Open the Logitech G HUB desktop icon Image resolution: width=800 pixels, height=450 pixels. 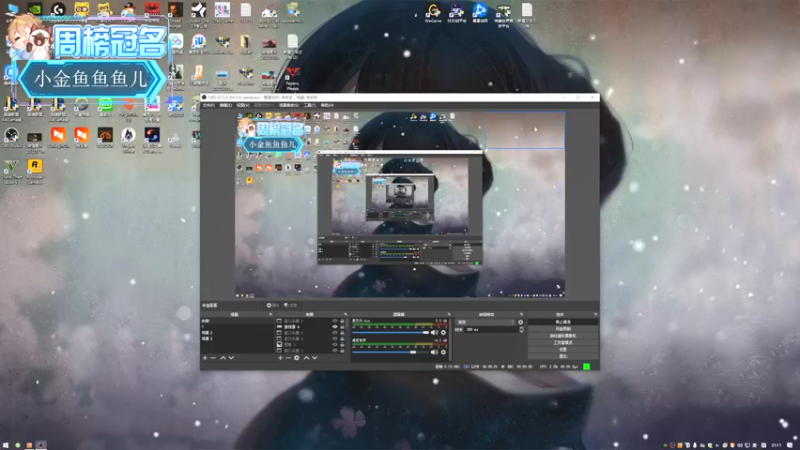(x=58, y=11)
